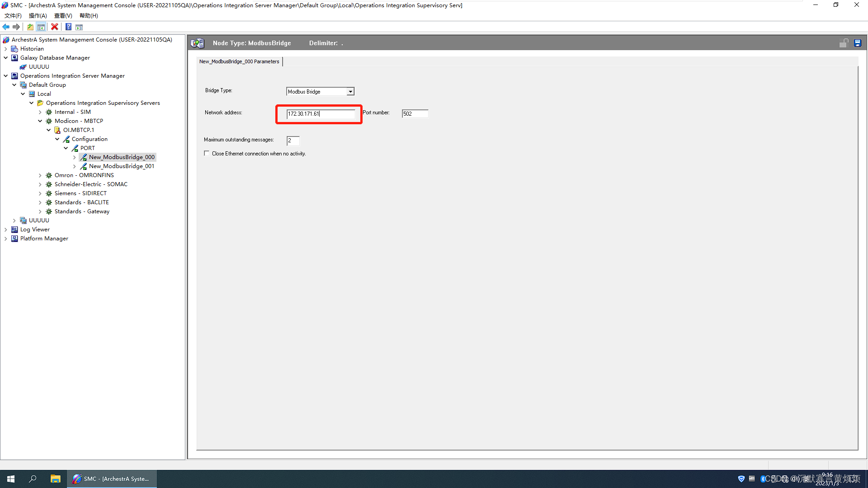Click the Save disk icon in header bar

[x=858, y=43]
